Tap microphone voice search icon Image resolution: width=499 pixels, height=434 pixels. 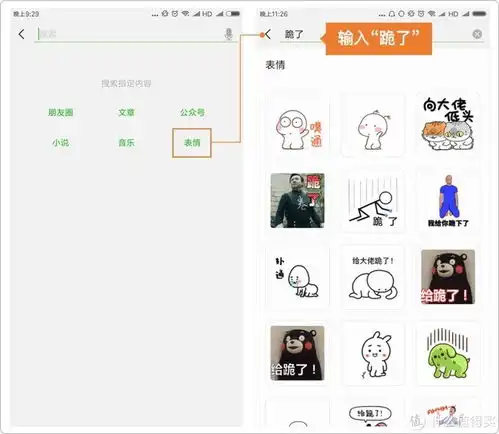point(229,34)
